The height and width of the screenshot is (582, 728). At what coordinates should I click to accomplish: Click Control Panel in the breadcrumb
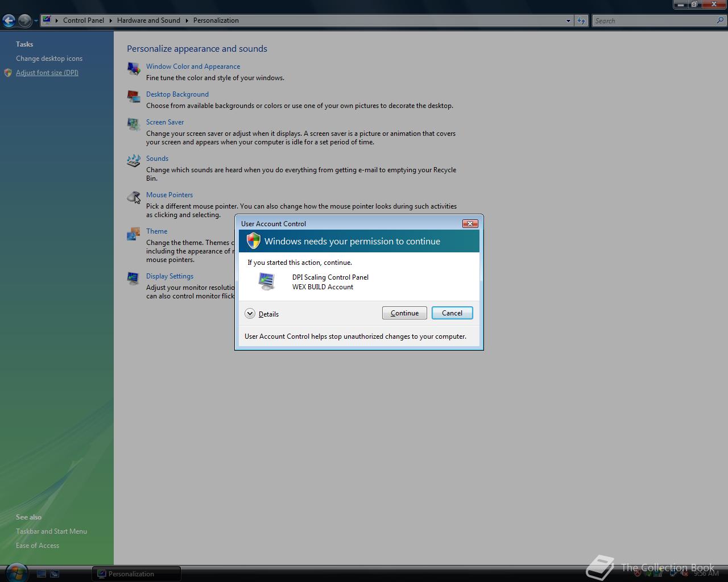pos(84,20)
